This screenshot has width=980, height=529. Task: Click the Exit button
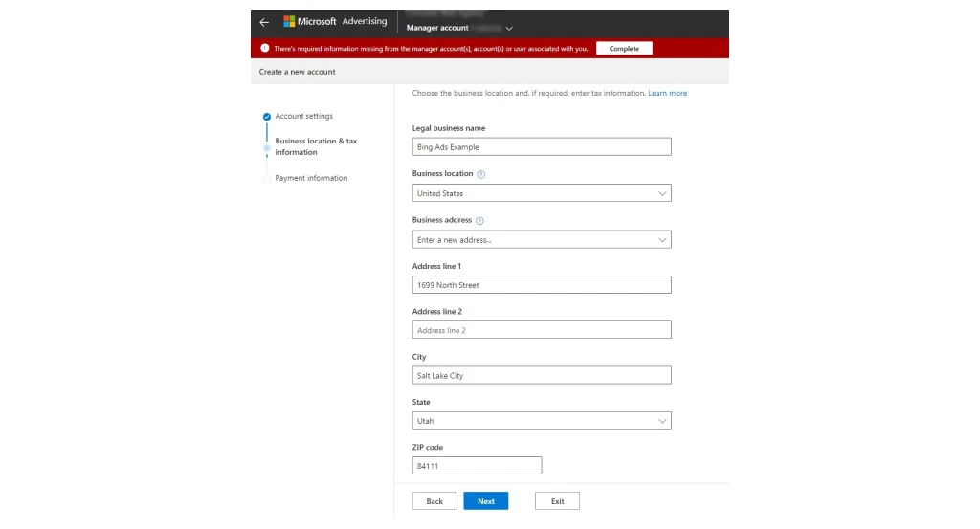point(557,501)
